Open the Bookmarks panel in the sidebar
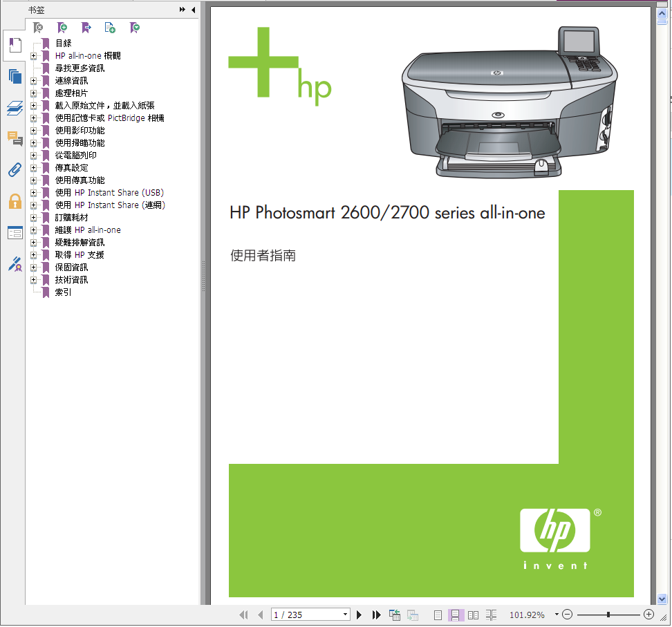Viewport: 672px width, 627px height. pyautogui.click(x=15, y=46)
